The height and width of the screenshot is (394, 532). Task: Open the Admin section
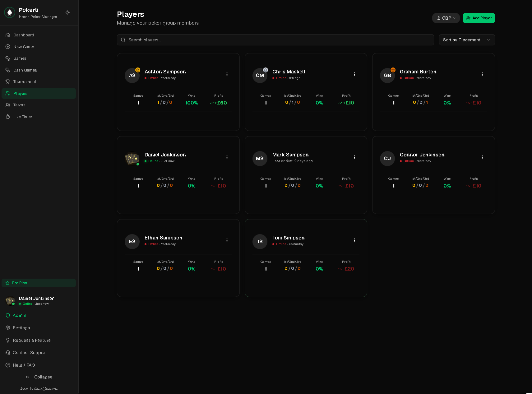tap(19, 315)
